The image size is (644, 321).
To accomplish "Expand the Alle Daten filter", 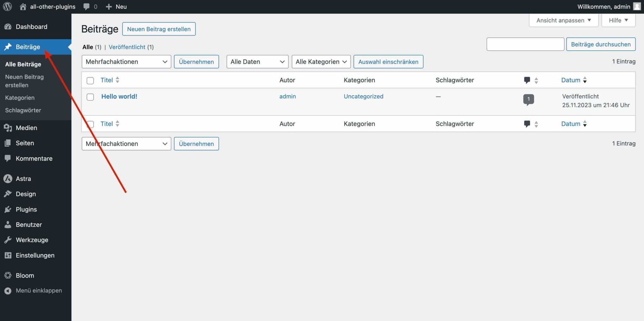I will click(x=257, y=62).
